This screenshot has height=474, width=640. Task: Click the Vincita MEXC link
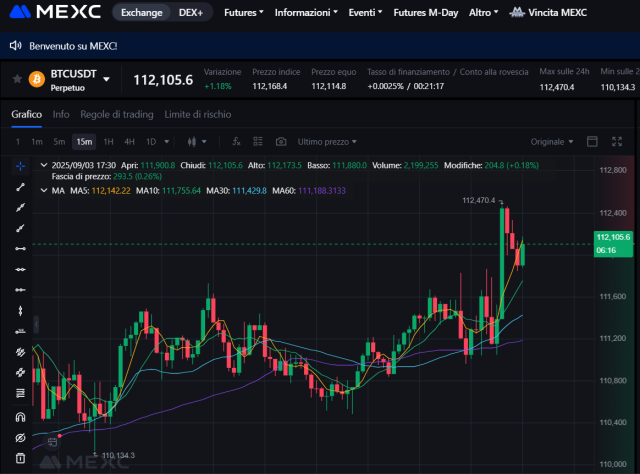[x=548, y=13]
